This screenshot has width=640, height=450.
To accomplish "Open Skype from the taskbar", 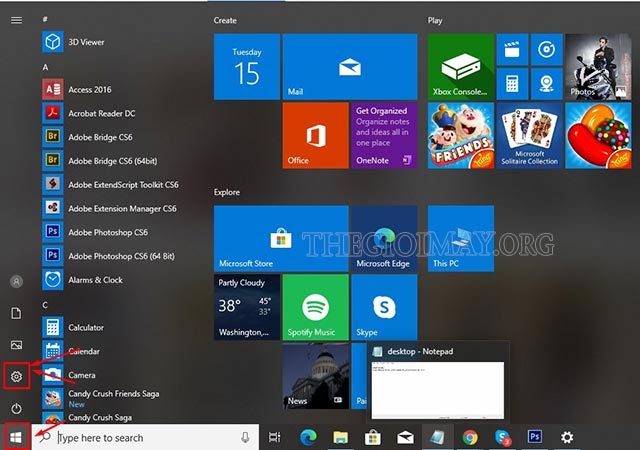I will 502,437.
